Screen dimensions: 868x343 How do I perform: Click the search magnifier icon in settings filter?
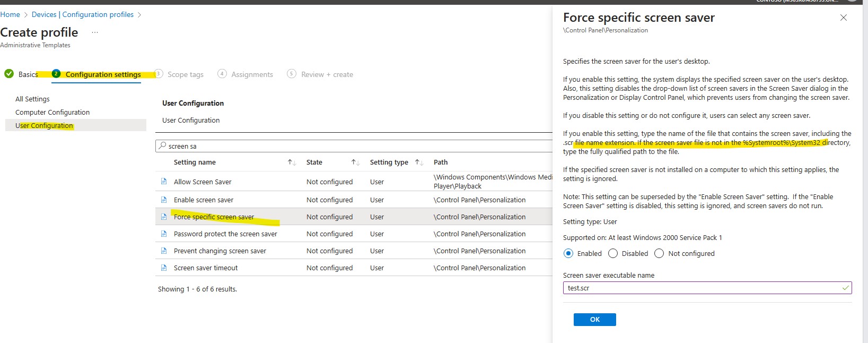[x=162, y=145]
